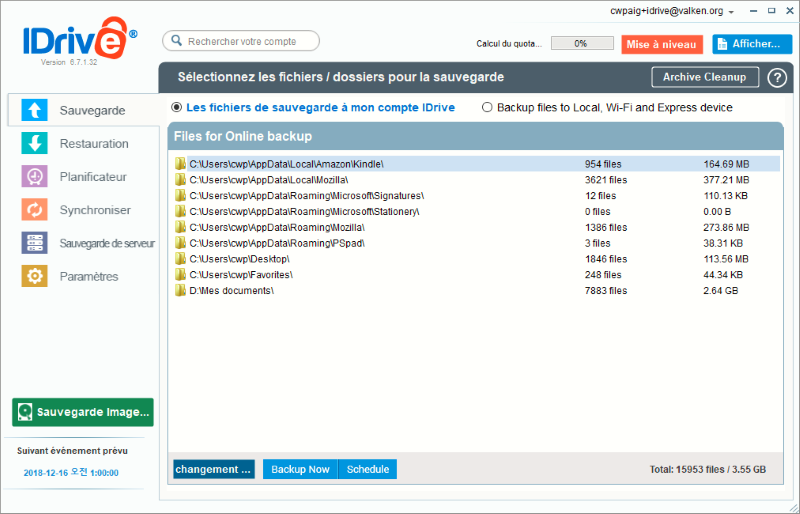This screenshot has height=514, width=800.
Task: Click the magnifier icon in search box
Action: 177,41
